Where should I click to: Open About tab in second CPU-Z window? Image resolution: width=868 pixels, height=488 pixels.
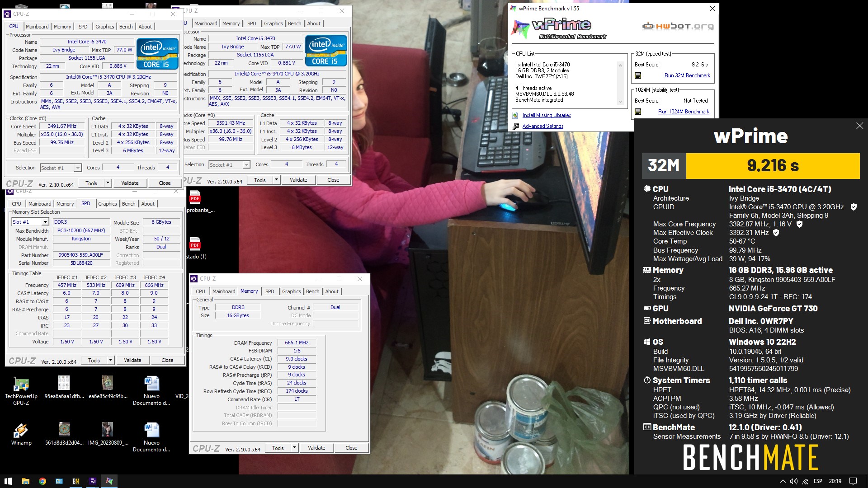(x=314, y=23)
